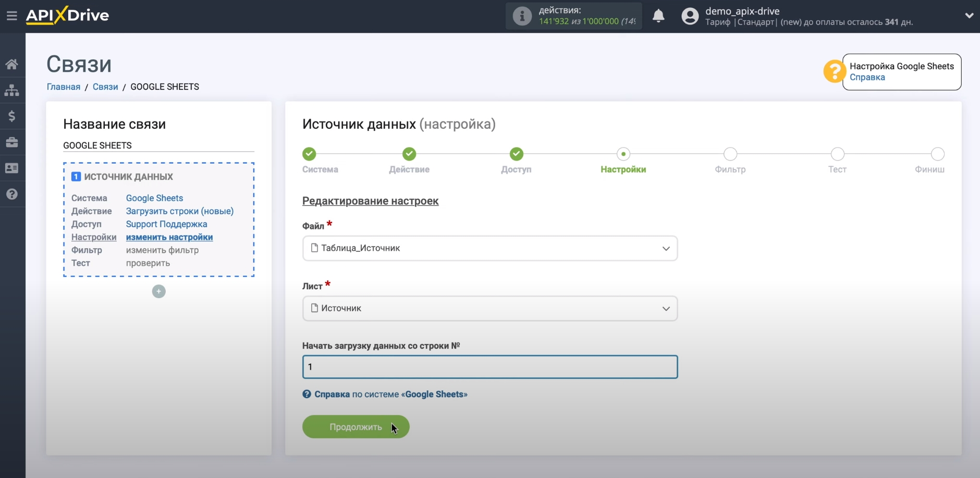The image size is (980, 478).
Task: Click Загрузить строки (новые) action link
Action: 180,211
